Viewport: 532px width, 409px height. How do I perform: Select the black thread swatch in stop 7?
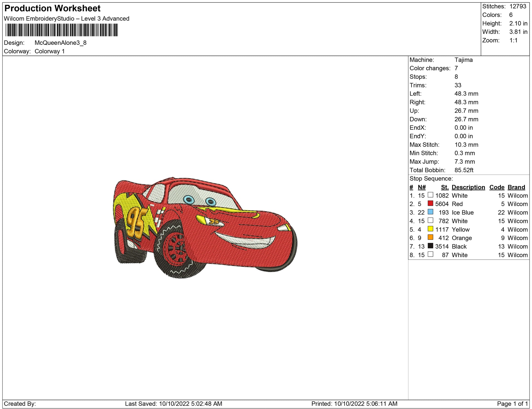[x=430, y=246]
